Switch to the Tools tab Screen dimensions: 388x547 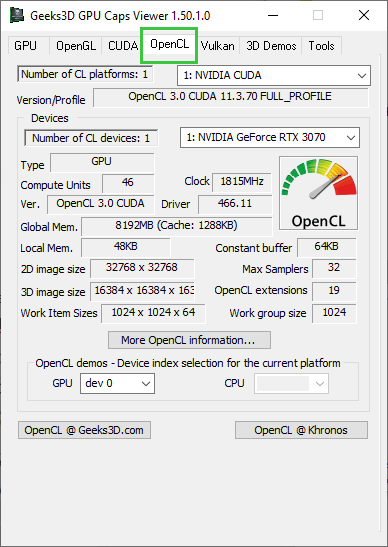pyautogui.click(x=321, y=46)
